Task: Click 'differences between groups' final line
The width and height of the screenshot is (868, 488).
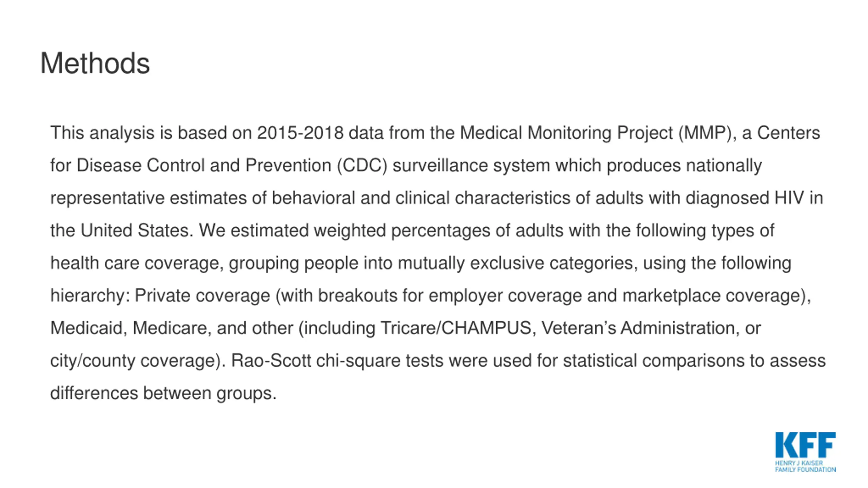Action: [x=163, y=393]
